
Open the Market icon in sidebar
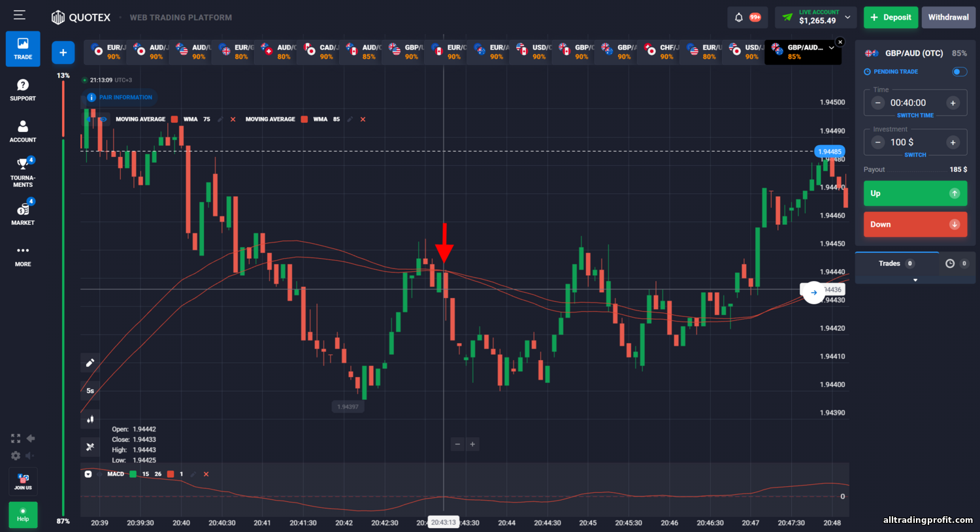click(23, 213)
